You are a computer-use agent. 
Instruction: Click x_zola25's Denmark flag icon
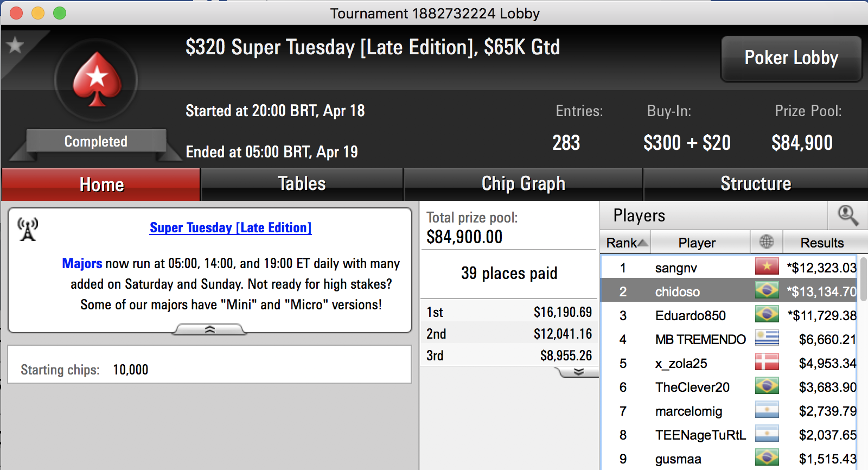click(767, 363)
